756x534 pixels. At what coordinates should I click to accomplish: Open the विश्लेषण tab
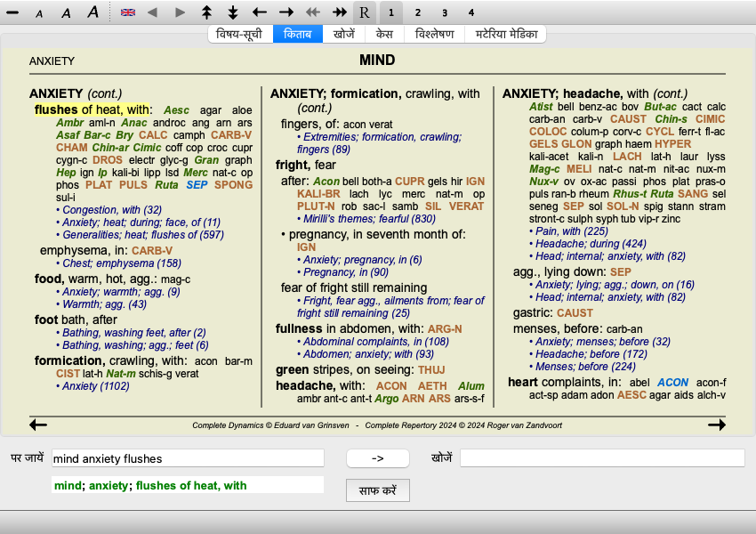pos(434,34)
